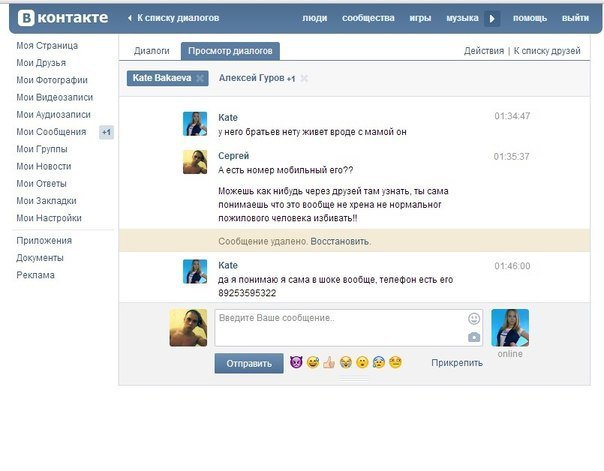Click Kate name on 01:46:00 message
This screenshot has height=471, width=604.
tap(228, 265)
